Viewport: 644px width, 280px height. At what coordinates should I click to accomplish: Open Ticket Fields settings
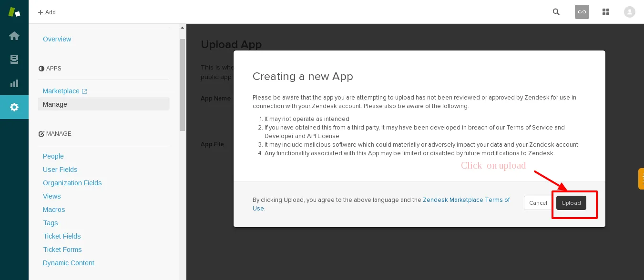pos(62,236)
